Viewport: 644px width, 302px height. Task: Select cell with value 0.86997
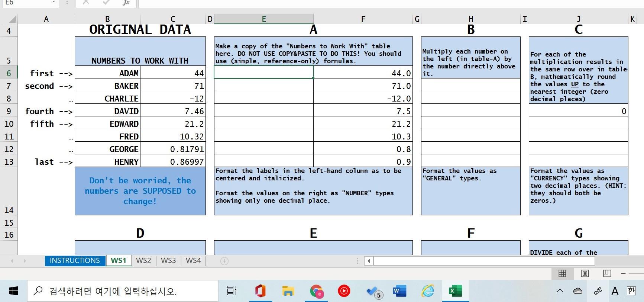173,162
